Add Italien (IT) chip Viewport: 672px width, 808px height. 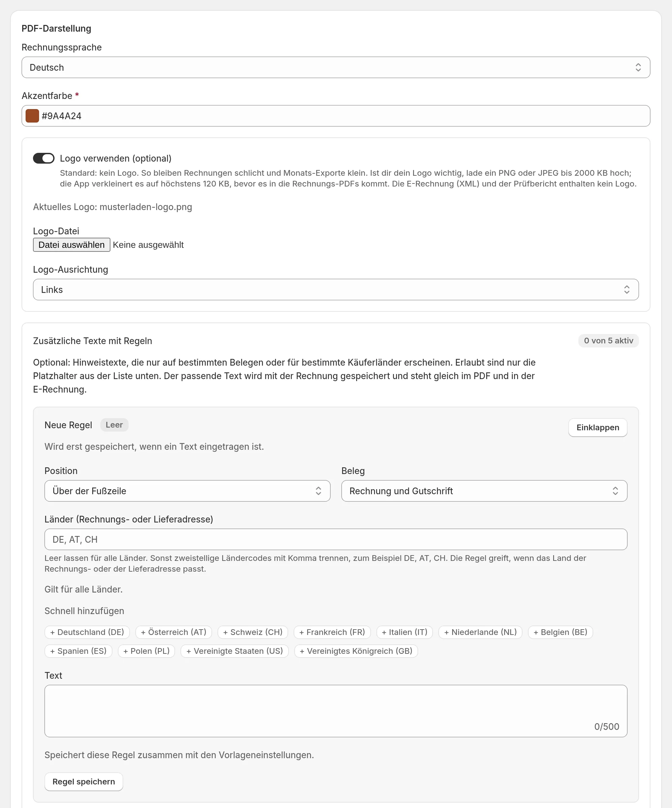(x=404, y=632)
